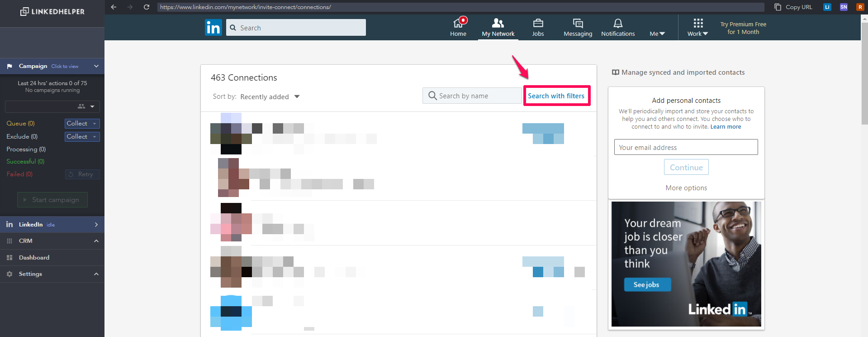Open the Notifications bell icon
The height and width of the screenshot is (337, 868).
(618, 23)
